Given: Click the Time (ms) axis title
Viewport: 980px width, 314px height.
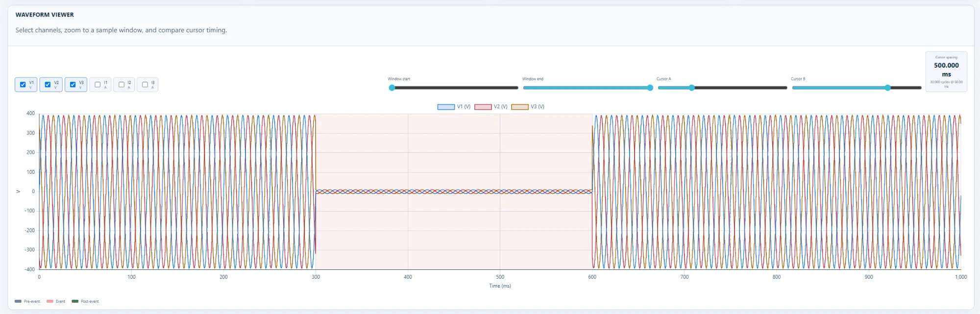Looking at the screenshot, I should coord(500,286).
